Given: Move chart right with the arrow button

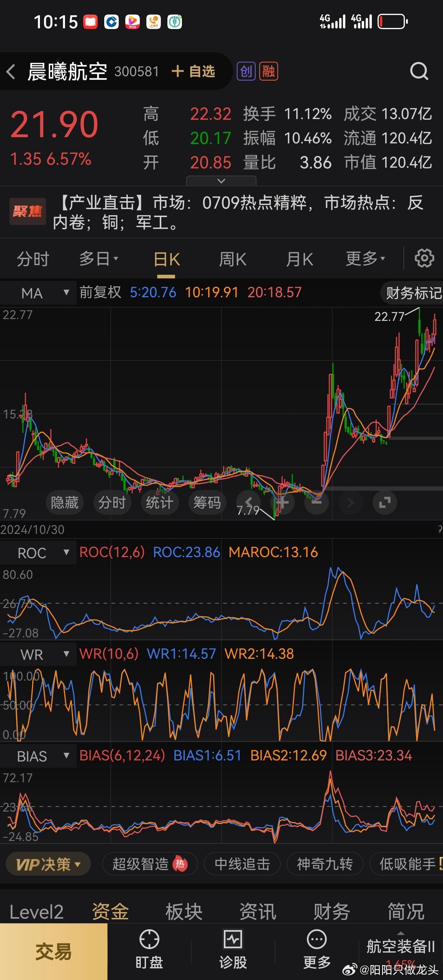Looking at the screenshot, I should pyautogui.click(x=350, y=503).
